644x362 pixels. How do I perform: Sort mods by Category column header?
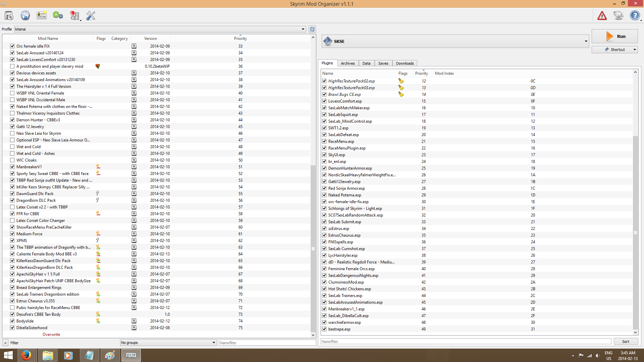click(119, 39)
